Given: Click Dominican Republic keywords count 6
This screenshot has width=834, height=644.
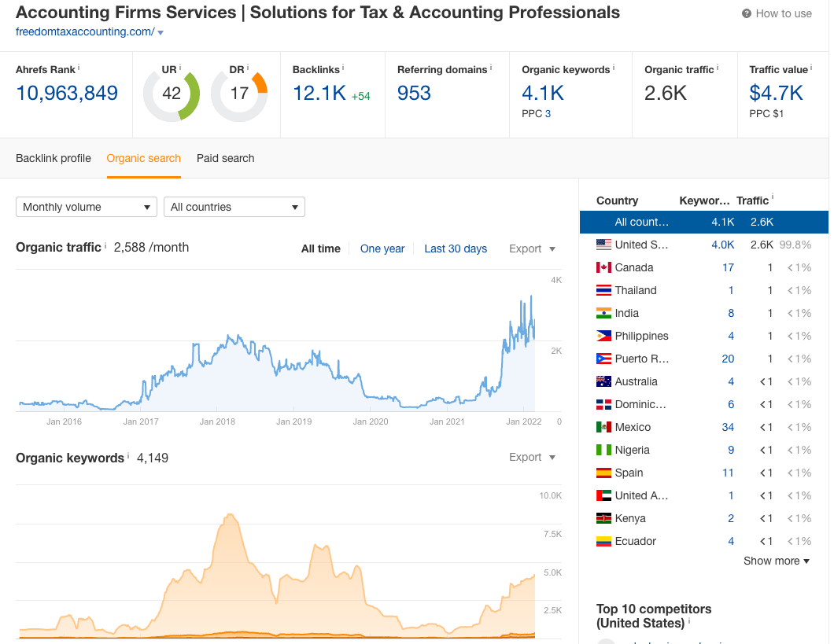Looking at the screenshot, I should pos(731,404).
